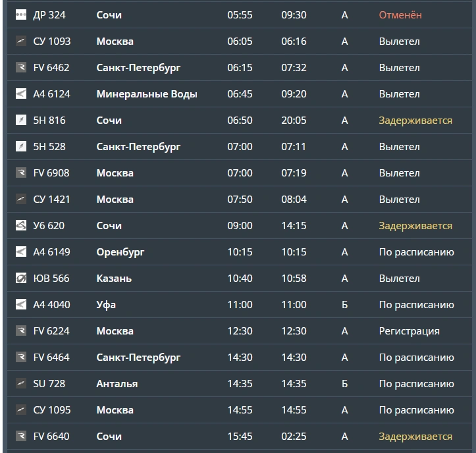The height and width of the screenshot is (453, 476).
Task: Click the airline icon for flight ДР 324
Action: click(21, 14)
